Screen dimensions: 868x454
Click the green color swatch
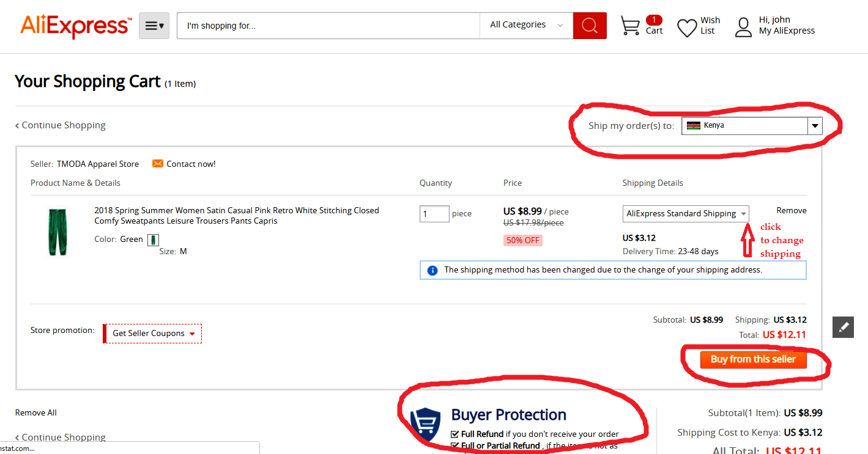coord(154,240)
